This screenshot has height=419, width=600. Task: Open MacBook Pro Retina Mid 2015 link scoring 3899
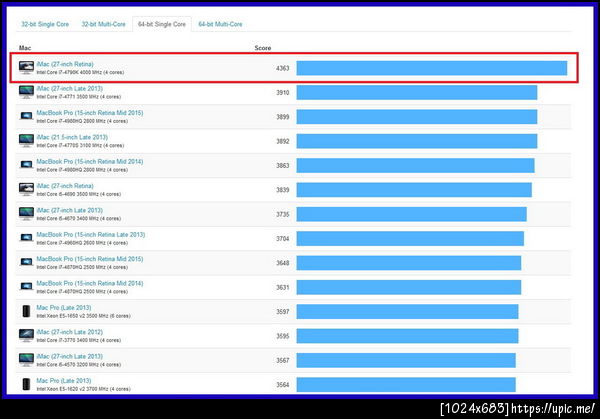(x=90, y=113)
